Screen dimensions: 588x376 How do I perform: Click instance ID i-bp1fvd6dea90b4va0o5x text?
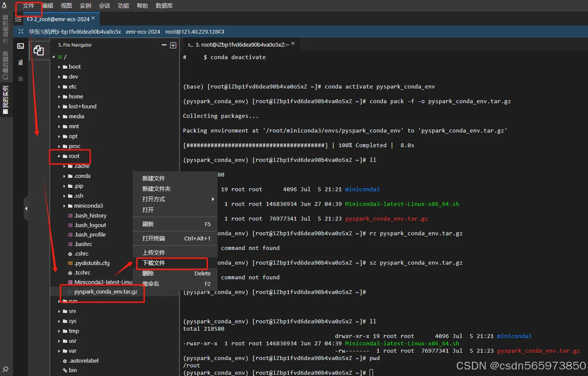pyautogui.click(x=89, y=32)
